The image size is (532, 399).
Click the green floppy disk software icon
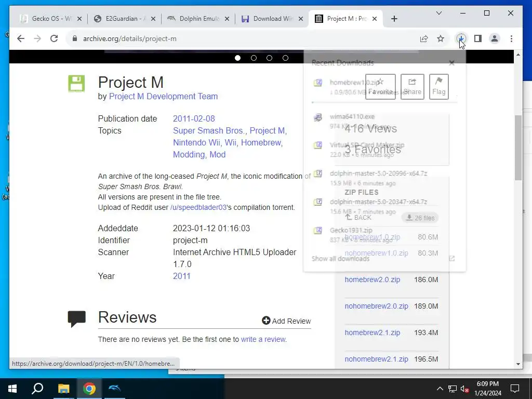pyautogui.click(x=76, y=84)
